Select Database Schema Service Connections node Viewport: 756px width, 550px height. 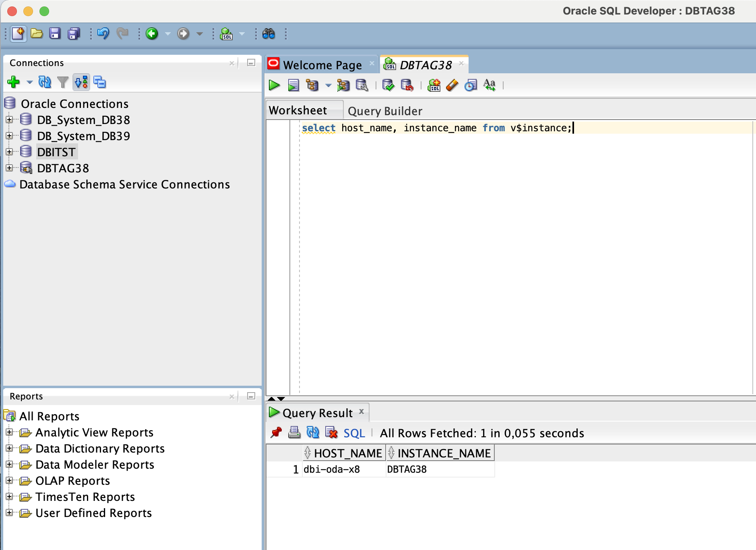[124, 184]
